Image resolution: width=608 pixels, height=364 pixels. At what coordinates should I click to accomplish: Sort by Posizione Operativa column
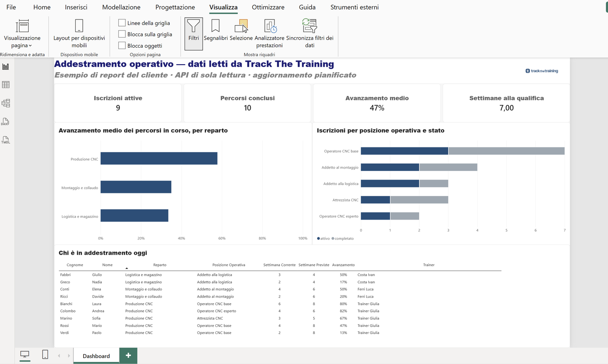point(228,265)
